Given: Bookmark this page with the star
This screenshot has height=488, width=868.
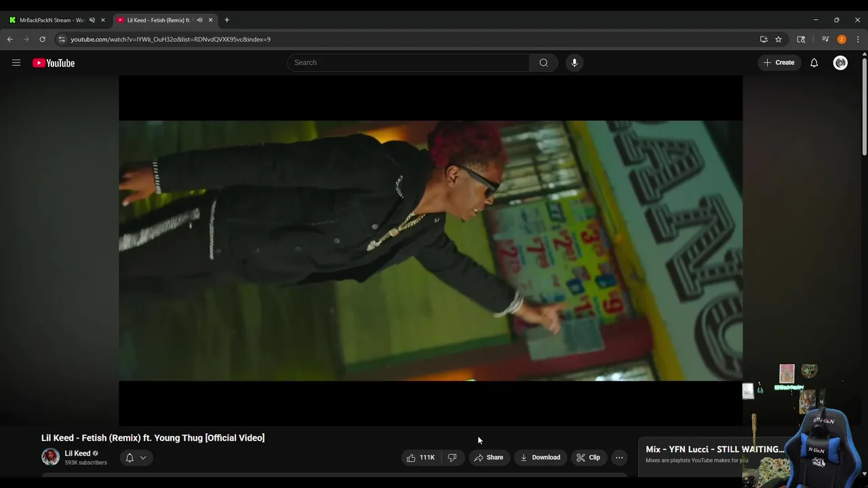Looking at the screenshot, I should coord(778,39).
